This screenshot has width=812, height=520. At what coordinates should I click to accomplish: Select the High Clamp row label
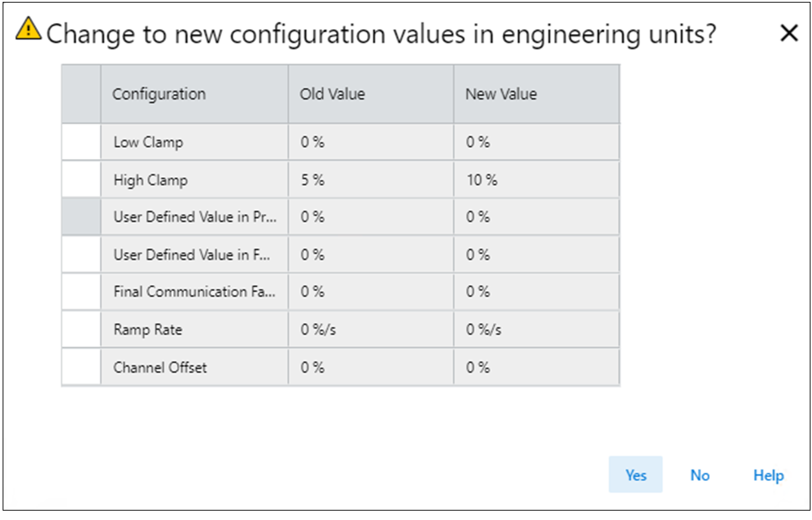(150, 180)
